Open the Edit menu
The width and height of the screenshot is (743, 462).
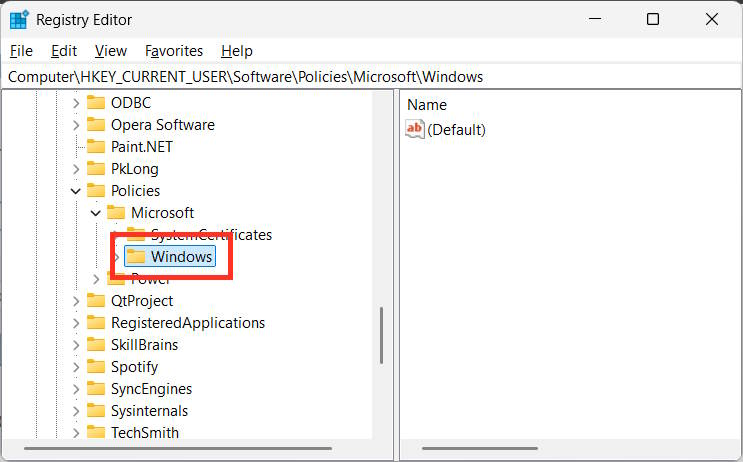64,51
